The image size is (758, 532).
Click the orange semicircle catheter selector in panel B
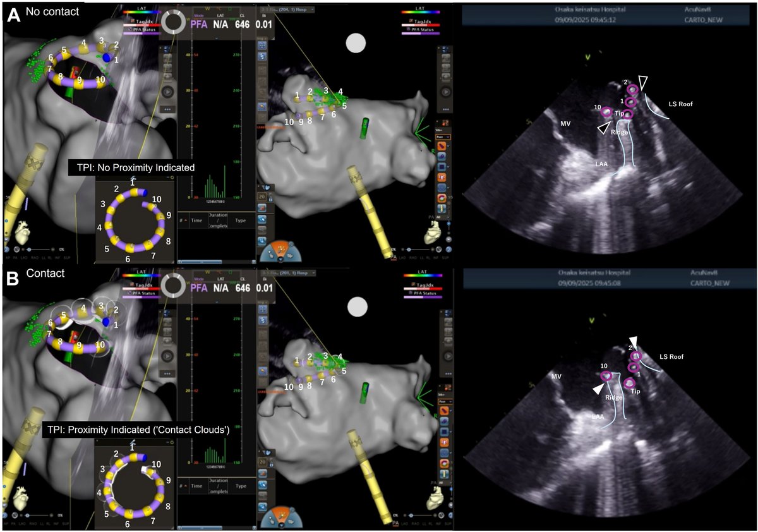[280, 518]
